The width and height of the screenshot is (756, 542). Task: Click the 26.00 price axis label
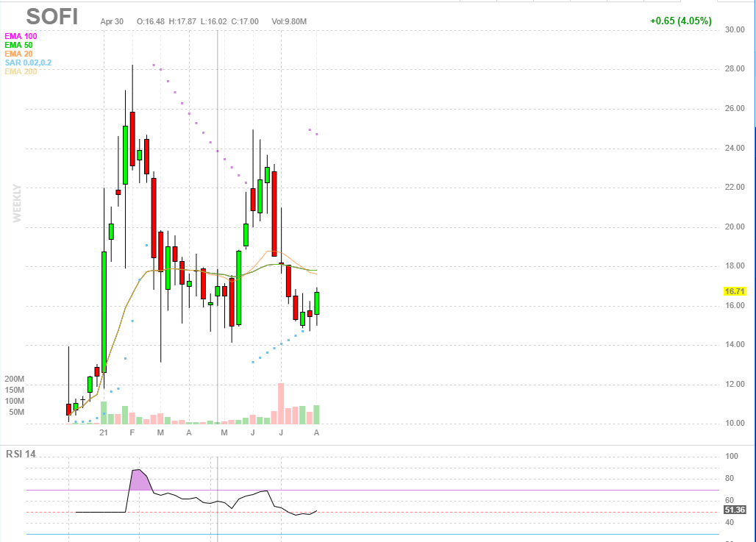pos(735,109)
